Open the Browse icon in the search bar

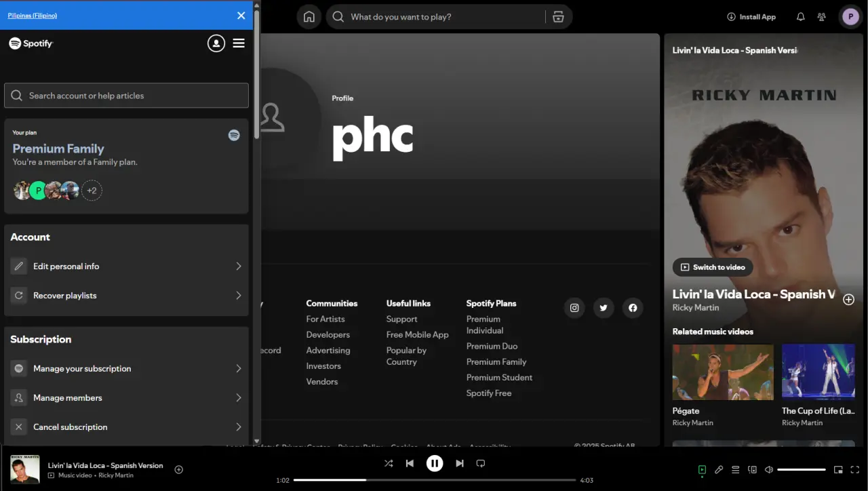coord(558,17)
